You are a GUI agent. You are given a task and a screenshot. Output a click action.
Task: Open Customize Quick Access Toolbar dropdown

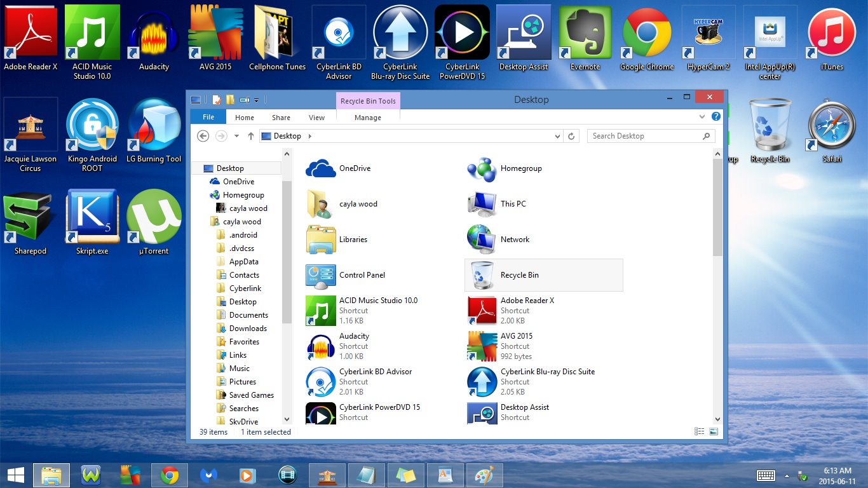257,100
